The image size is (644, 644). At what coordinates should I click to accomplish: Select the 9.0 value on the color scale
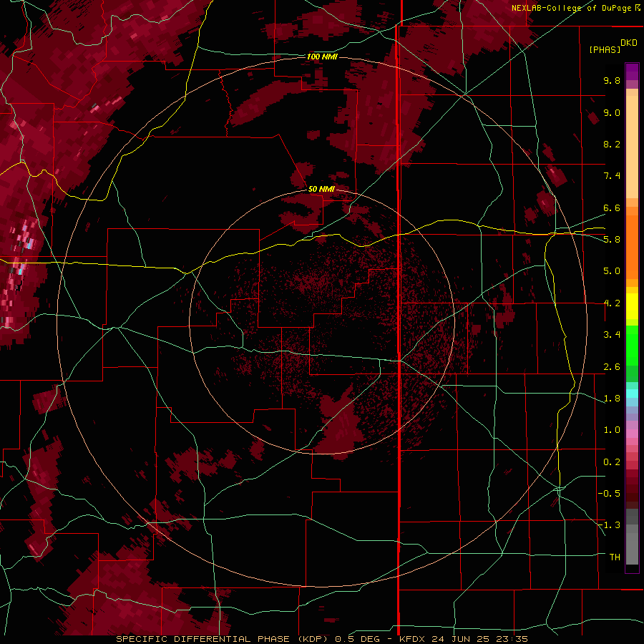612,112
